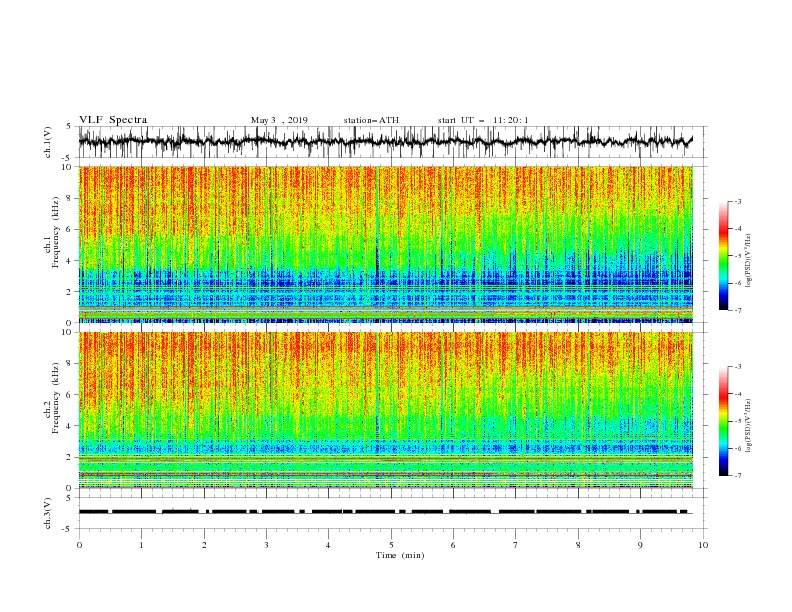792x612 pixels.
Task: Click the "8" kHz tick on ch.2 axis
Action: [70, 364]
